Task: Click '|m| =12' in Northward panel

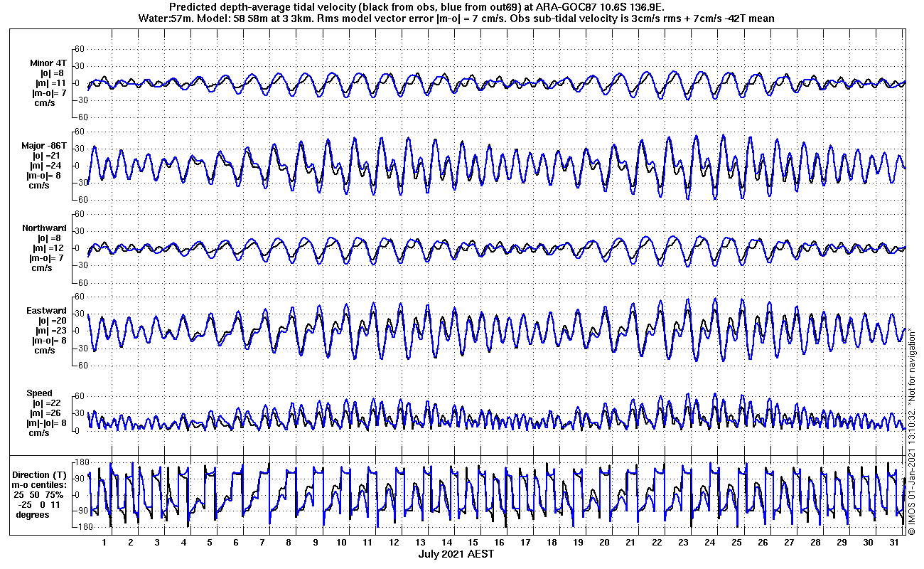Action: pyautogui.click(x=49, y=248)
